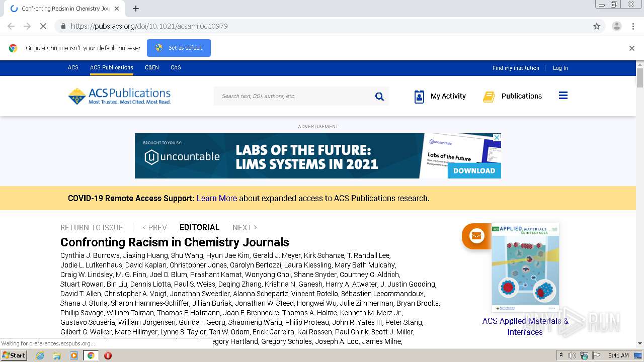Open the CAS navigation link
Image resolution: width=644 pixels, height=362 pixels.
tap(176, 68)
